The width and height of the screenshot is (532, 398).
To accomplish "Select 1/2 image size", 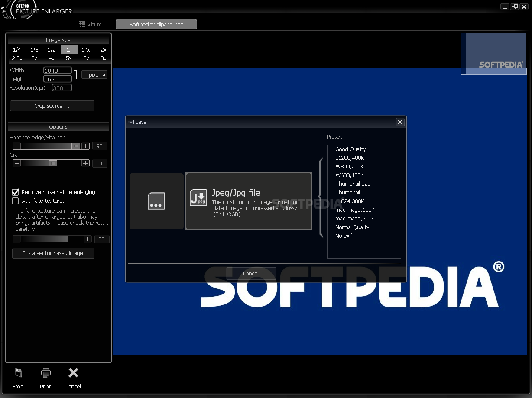I will 52,50.
